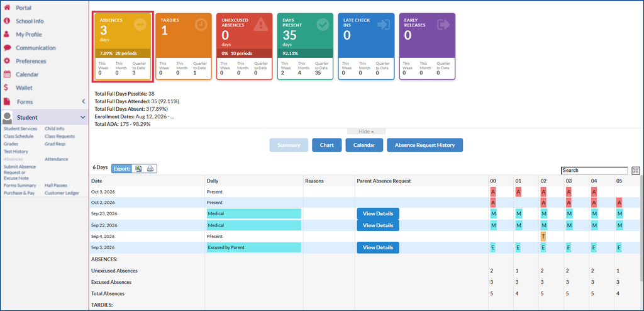Click the Calendar sidebar icon
This screenshot has height=311, width=644.
tap(6, 74)
